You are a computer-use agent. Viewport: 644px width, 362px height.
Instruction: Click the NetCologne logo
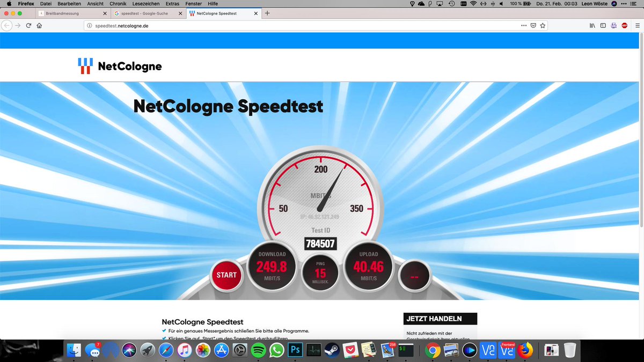click(120, 66)
